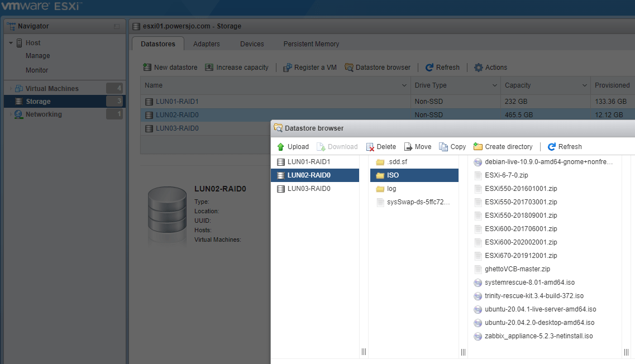Screen dimensions: 635x364
Task: Click Move in Datastore browser
Action: point(418,147)
